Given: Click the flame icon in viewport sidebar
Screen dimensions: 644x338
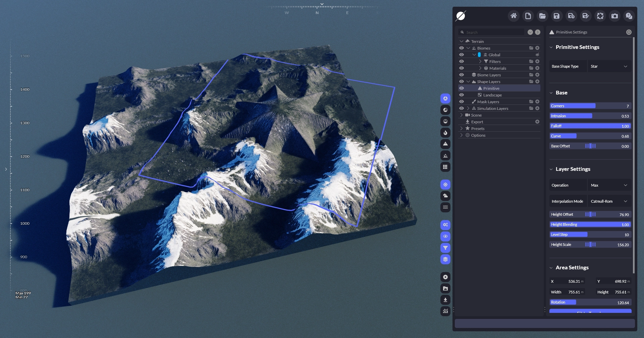Looking at the screenshot, I should 445,133.
